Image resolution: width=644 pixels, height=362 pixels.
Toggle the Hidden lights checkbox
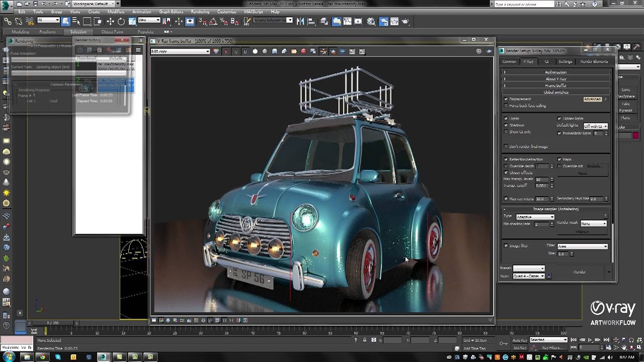click(559, 119)
